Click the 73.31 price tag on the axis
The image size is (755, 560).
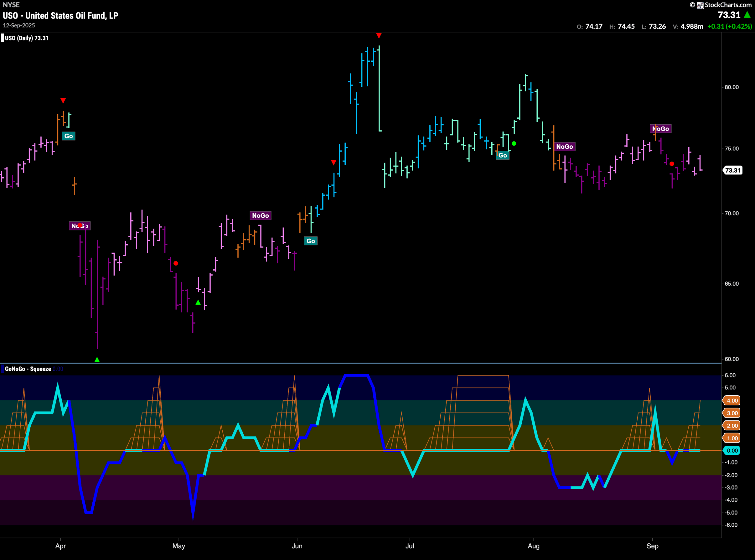[x=733, y=170]
